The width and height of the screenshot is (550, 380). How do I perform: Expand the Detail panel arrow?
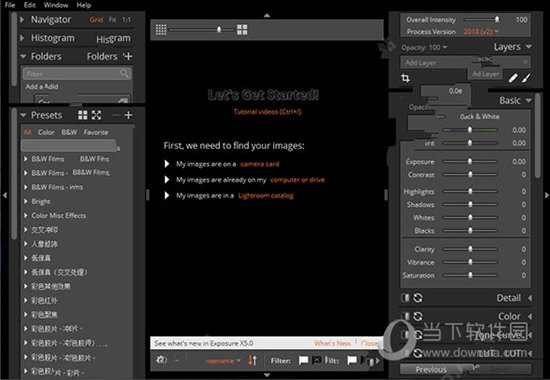(x=530, y=298)
